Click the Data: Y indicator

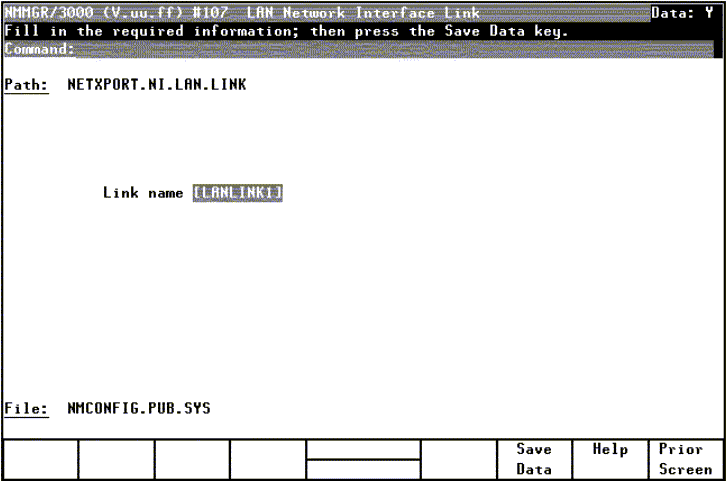(682, 13)
